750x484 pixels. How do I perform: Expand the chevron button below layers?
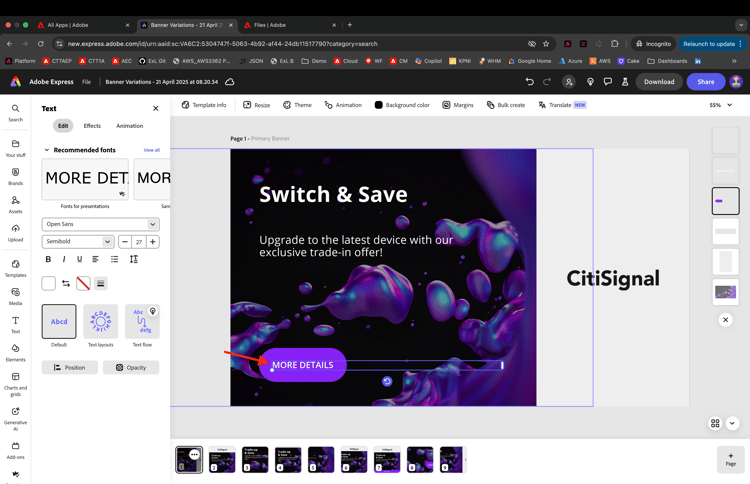pos(732,423)
